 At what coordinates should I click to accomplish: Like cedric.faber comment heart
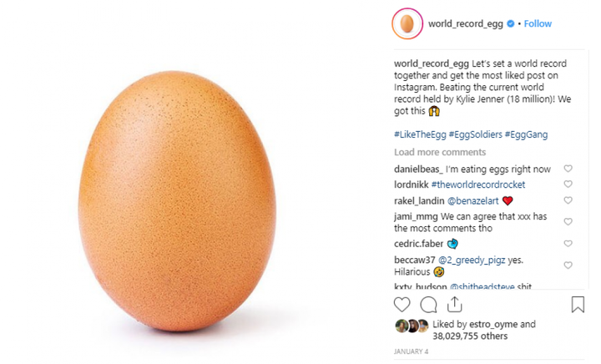tap(568, 244)
